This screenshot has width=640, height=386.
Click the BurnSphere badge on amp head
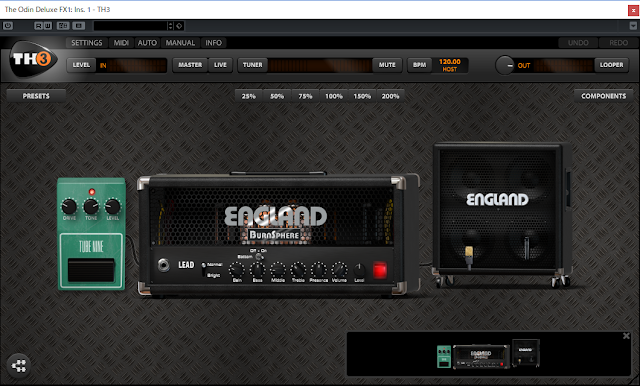[275, 235]
